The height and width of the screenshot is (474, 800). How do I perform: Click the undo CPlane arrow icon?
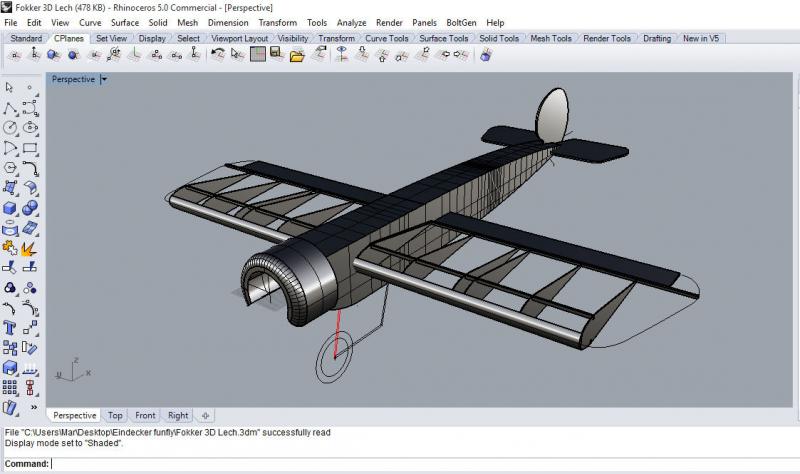[x=217, y=55]
